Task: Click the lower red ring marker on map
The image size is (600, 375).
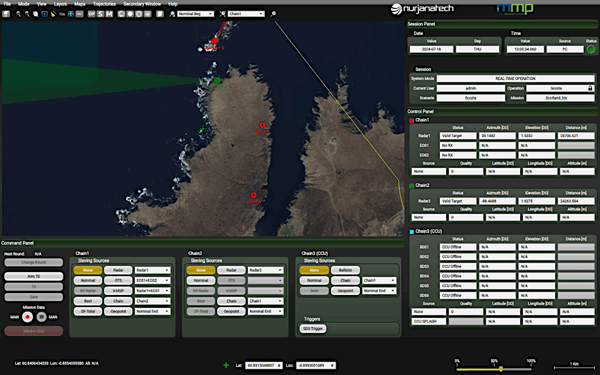Action: [253, 195]
